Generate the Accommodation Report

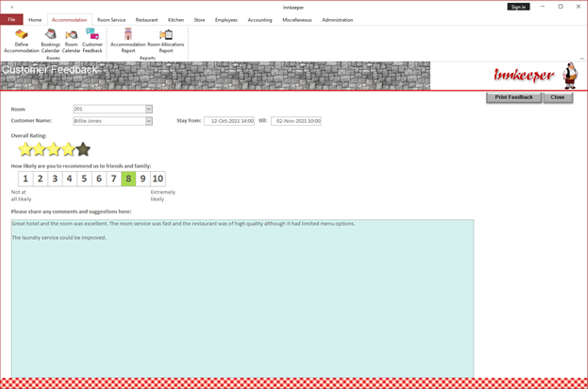(x=128, y=41)
